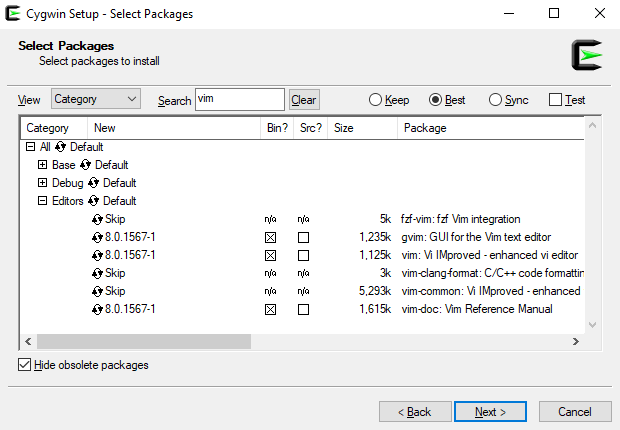Clear the search field with Clear button
This screenshot has width=620, height=430.
tap(304, 100)
